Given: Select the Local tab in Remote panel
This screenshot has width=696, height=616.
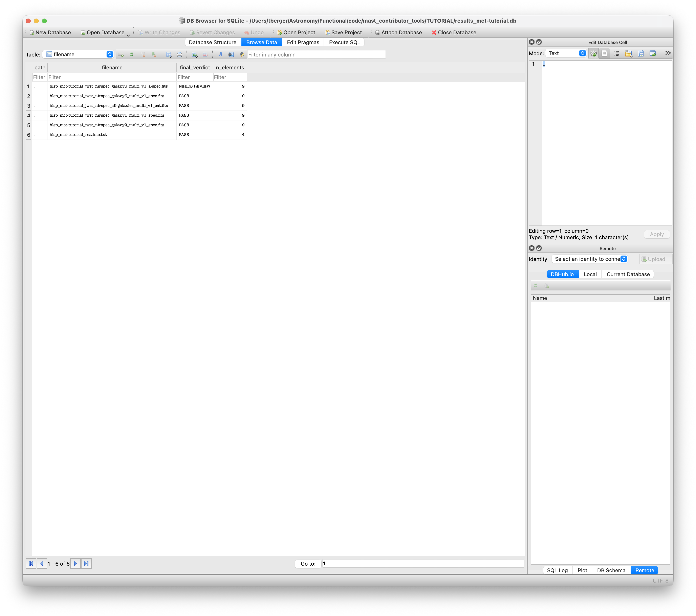Looking at the screenshot, I should tap(590, 274).
